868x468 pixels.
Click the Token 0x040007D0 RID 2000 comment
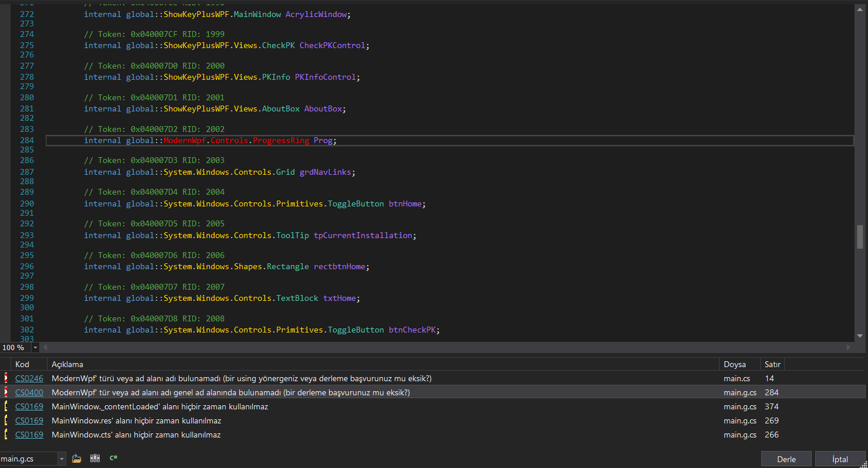click(154, 66)
